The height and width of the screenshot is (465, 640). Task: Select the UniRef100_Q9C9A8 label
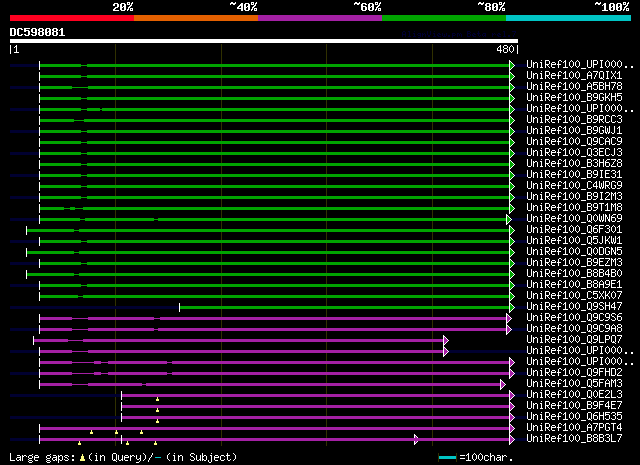click(574, 329)
